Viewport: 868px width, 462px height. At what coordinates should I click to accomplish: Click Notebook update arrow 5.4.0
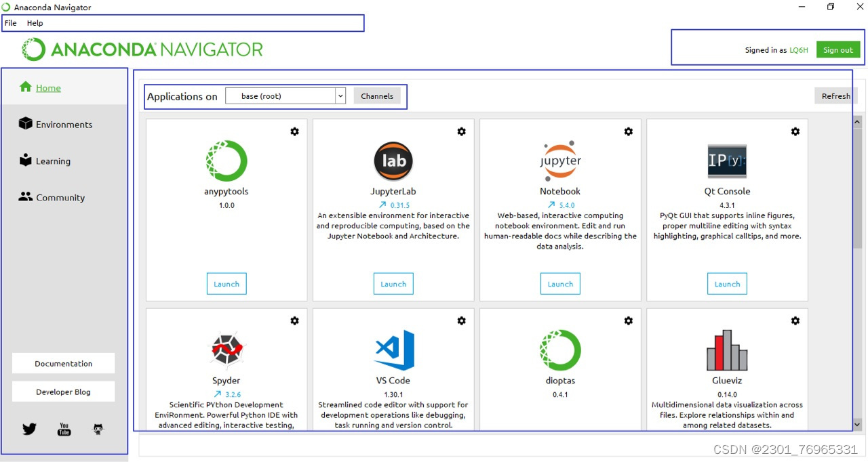point(560,205)
